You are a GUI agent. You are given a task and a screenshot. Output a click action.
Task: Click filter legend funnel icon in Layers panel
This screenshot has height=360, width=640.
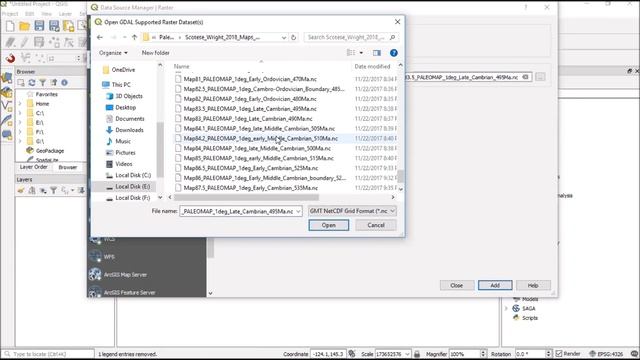(x=53, y=190)
